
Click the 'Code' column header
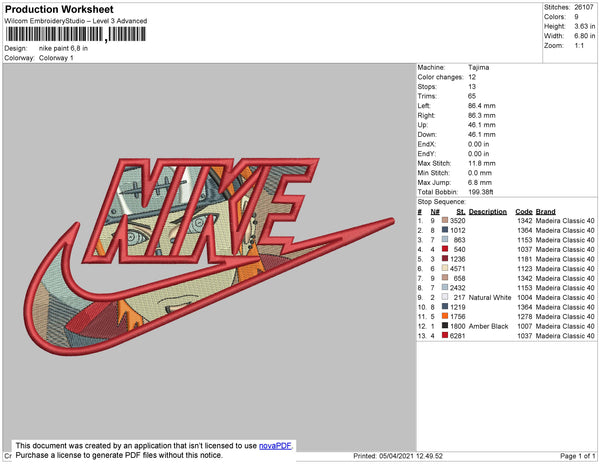(523, 212)
